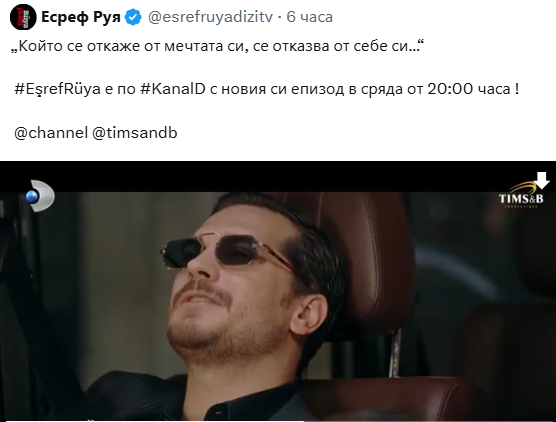556x422 pixels.
Task: Open the @esrefruyadizitv handle link
Action: click(x=210, y=17)
